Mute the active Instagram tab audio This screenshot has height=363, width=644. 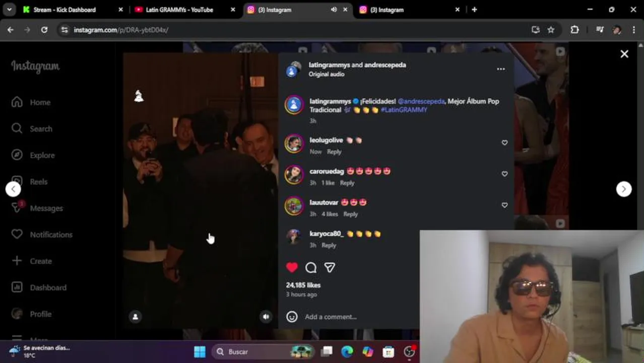tap(334, 10)
